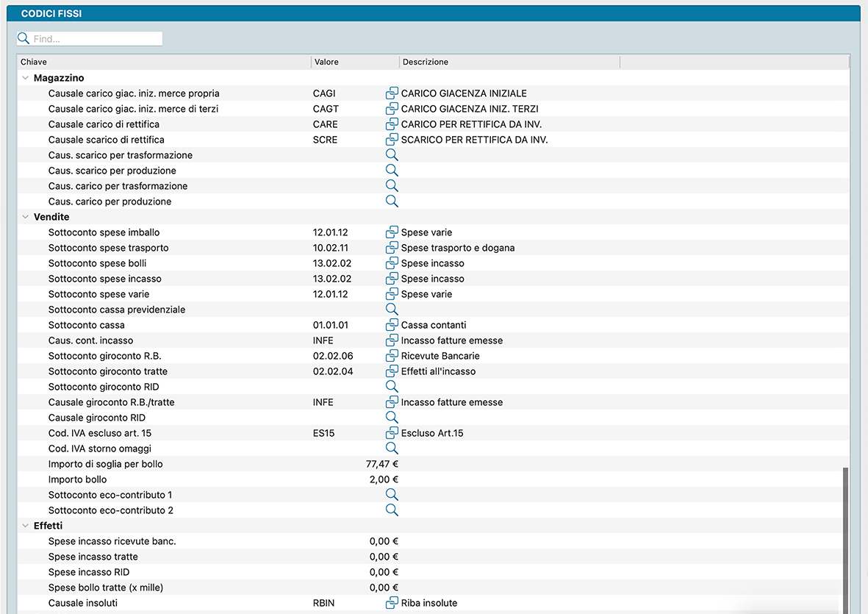Click lookup magnifier for Sottoconto eco-contributo 2
Screen dimensions: 868x614
click(x=392, y=510)
